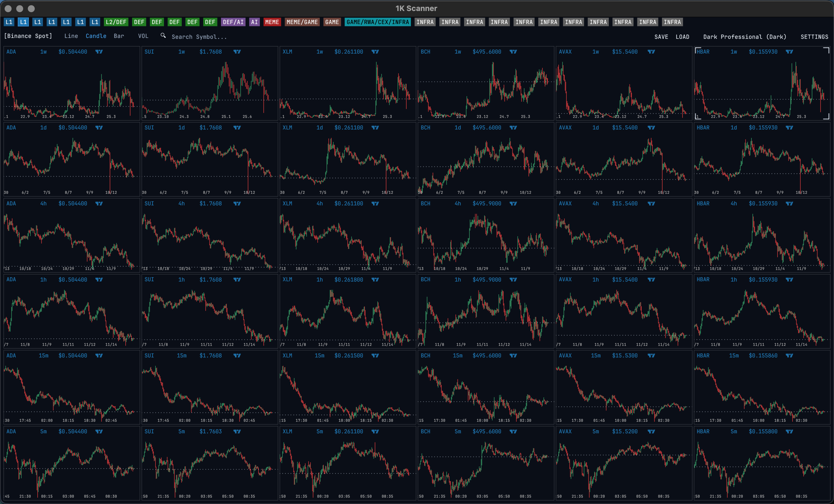Image resolution: width=834 pixels, height=504 pixels.
Task: Switch chart type to Bar
Action: point(119,36)
